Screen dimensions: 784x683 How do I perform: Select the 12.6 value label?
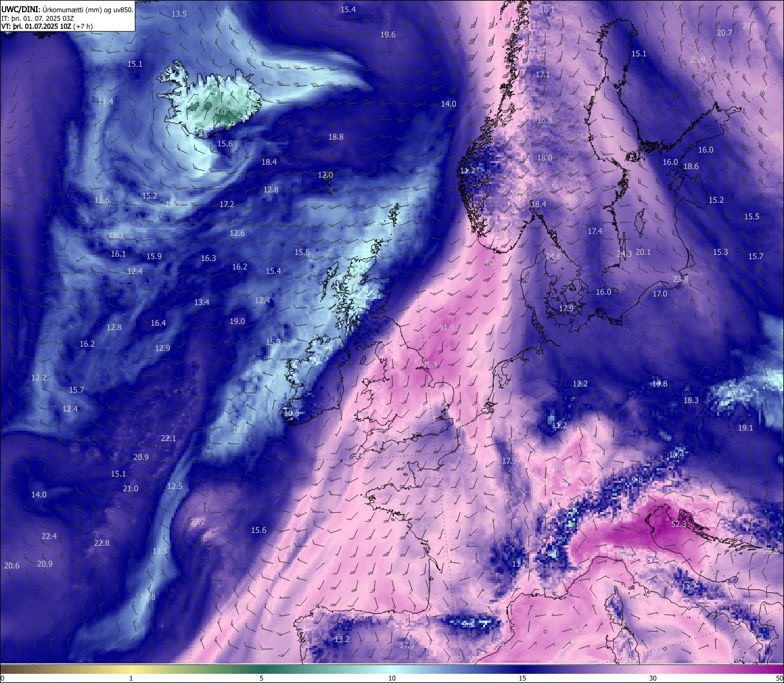[x=238, y=233]
